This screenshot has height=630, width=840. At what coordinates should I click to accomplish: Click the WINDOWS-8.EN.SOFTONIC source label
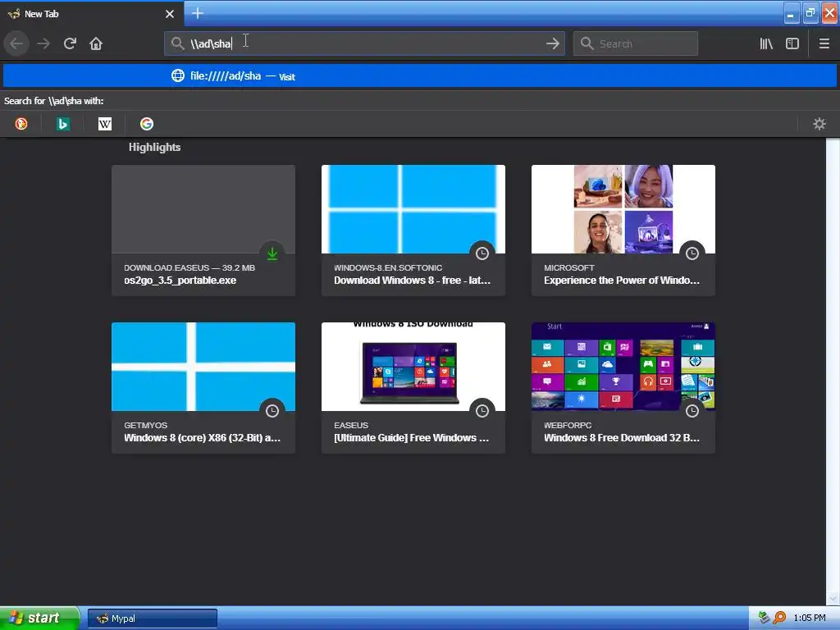click(388, 268)
